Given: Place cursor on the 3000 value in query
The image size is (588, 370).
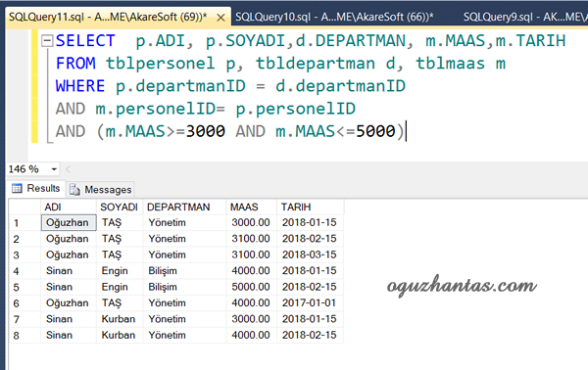Looking at the screenshot, I should pyautogui.click(x=206, y=131).
